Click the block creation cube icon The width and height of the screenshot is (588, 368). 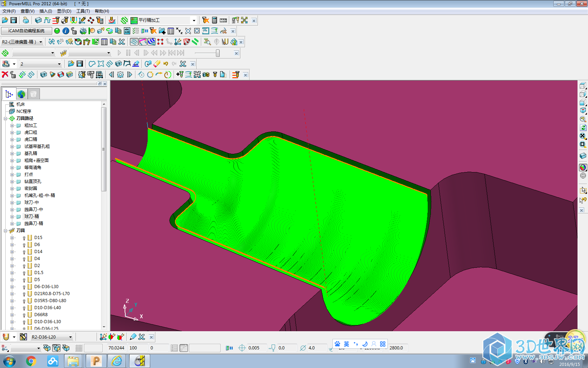38,20
